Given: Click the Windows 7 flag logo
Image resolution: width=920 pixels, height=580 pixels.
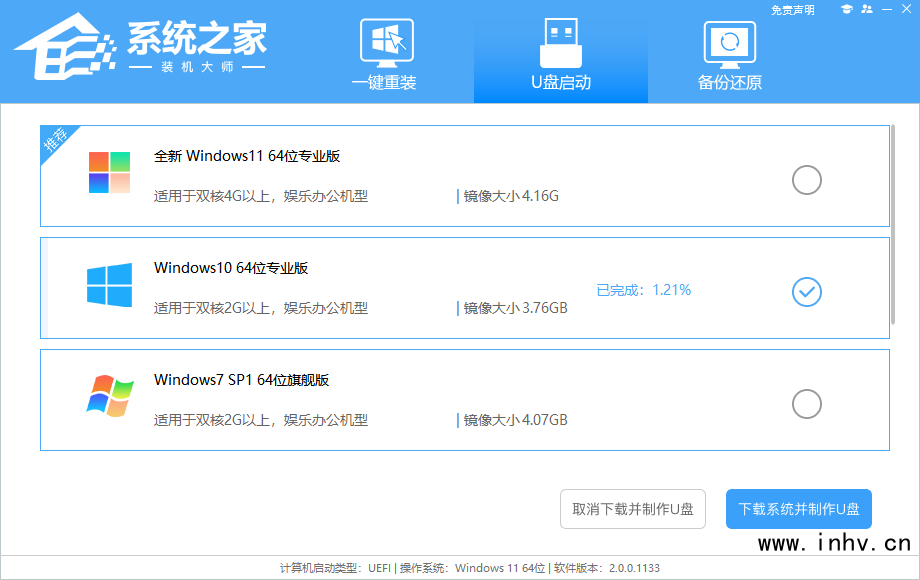Looking at the screenshot, I should coord(109,396).
